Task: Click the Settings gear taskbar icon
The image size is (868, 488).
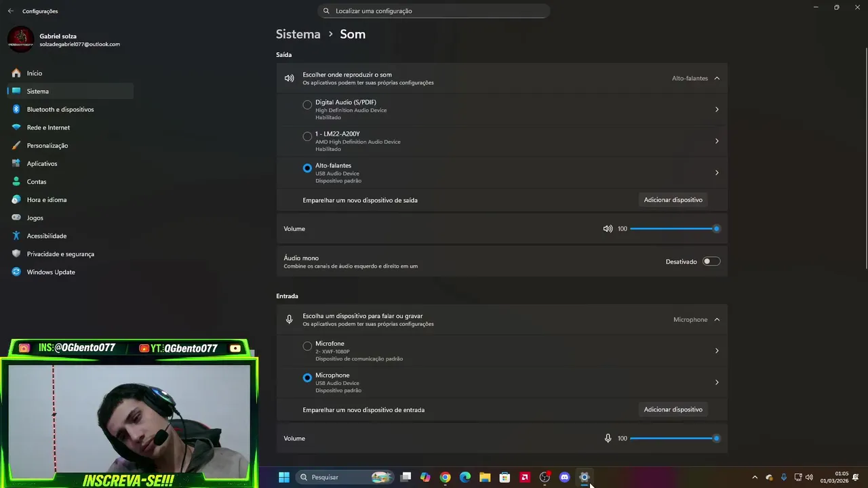Action: (585, 477)
